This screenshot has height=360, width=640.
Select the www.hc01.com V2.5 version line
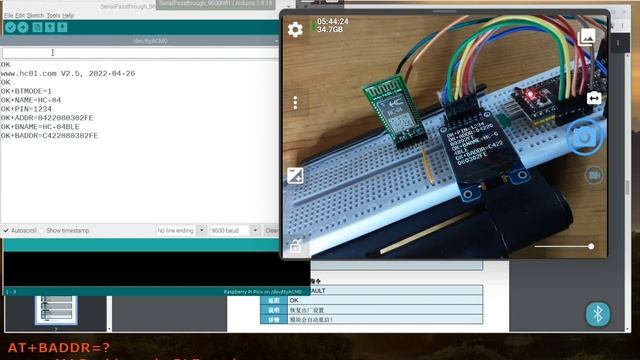pos(68,73)
